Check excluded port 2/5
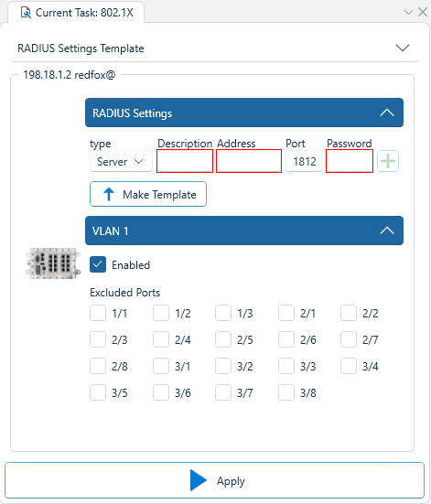This screenshot has width=431, height=504. click(x=223, y=339)
